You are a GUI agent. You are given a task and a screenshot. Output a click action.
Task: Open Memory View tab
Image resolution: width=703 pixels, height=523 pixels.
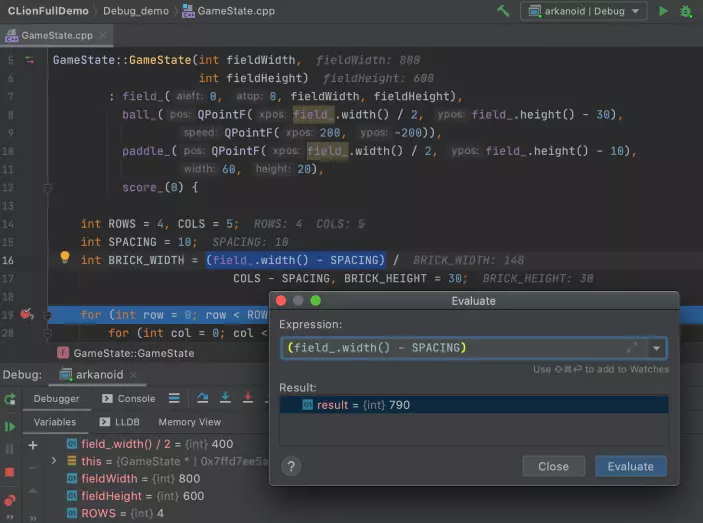click(x=190, y=422)
